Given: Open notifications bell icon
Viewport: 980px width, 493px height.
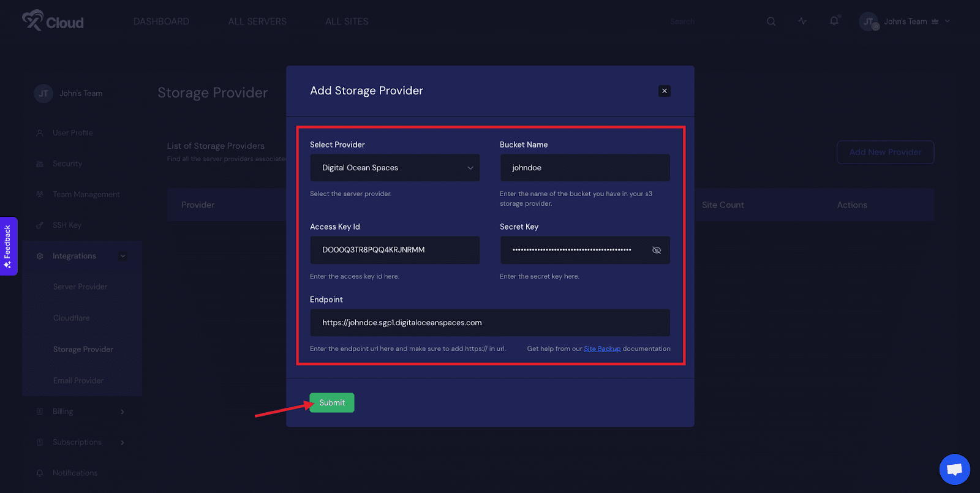Looking at the screenshot, I should click(834, 21).
